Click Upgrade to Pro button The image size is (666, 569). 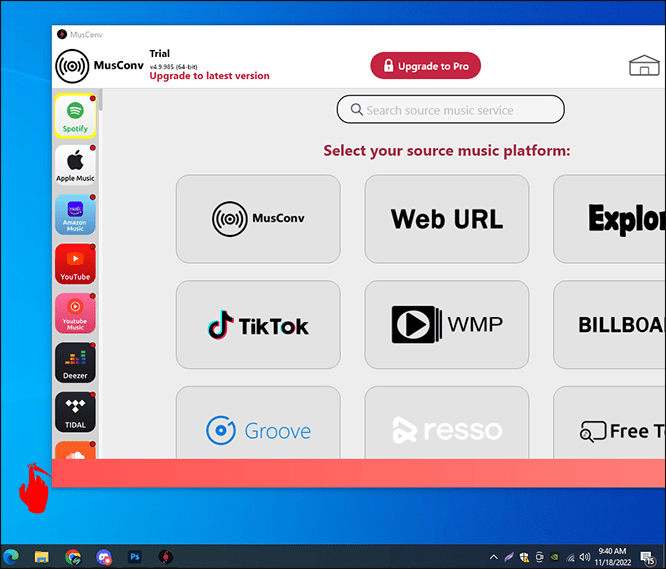click(426, 66)
